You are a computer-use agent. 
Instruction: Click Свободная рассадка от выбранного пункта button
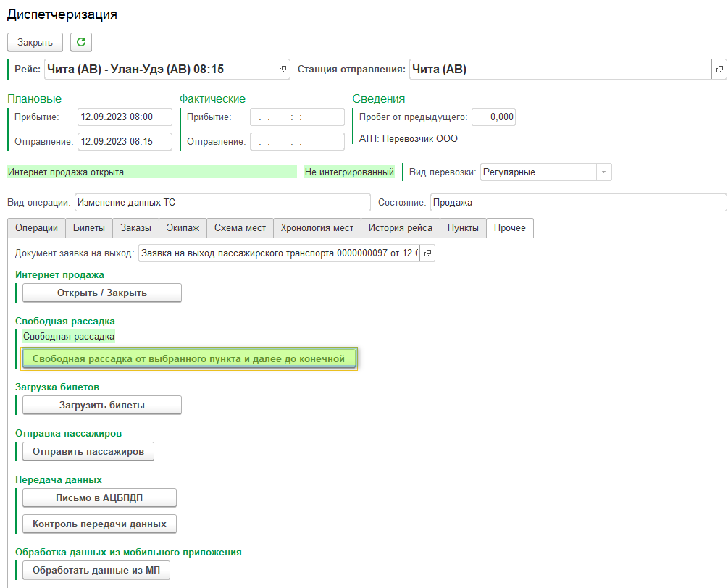(188, 358)
